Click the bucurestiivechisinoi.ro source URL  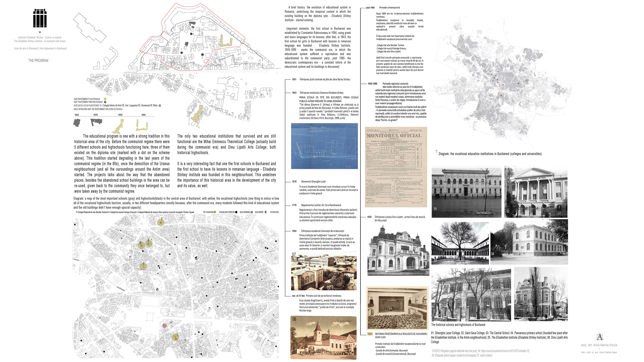coord(505,351)
